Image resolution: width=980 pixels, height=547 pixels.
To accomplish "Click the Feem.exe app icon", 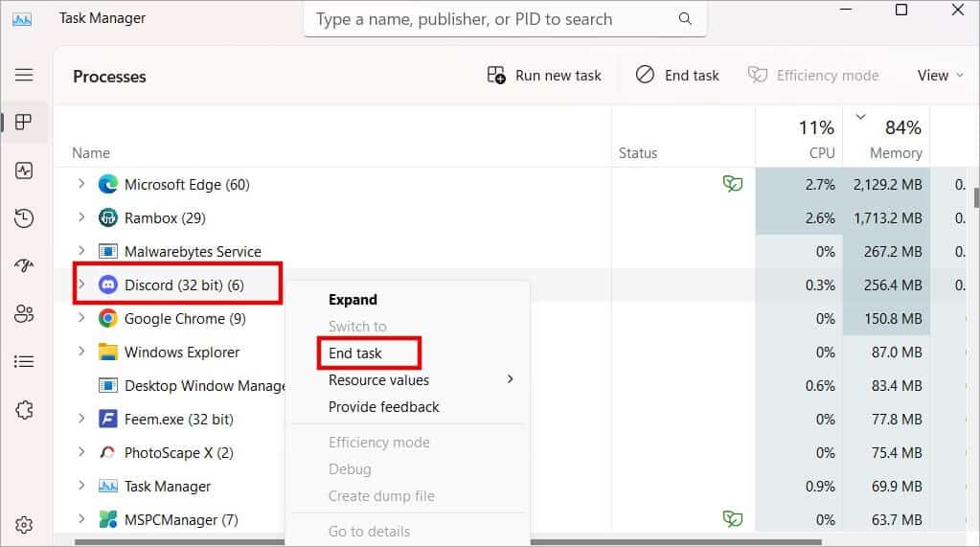I will click(107, 419).
